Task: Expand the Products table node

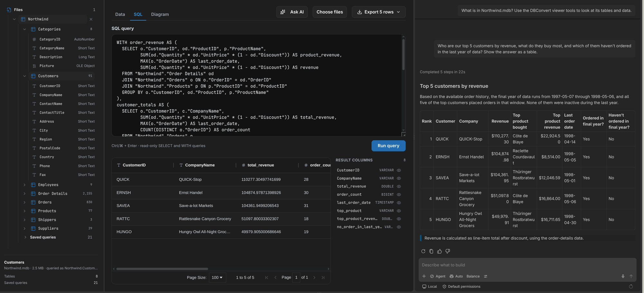Action: pyautogui.click(x=24, y=211)
